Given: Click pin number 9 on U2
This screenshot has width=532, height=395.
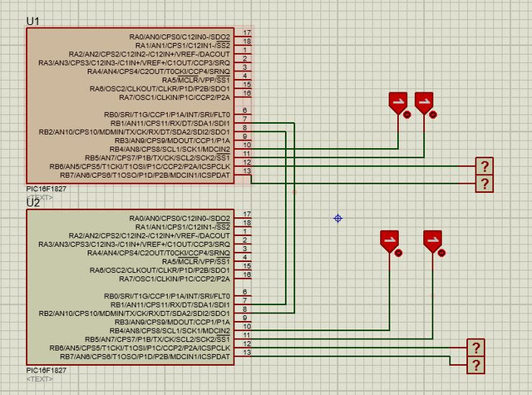Looking at the screenshot, I should coord(245,318).
